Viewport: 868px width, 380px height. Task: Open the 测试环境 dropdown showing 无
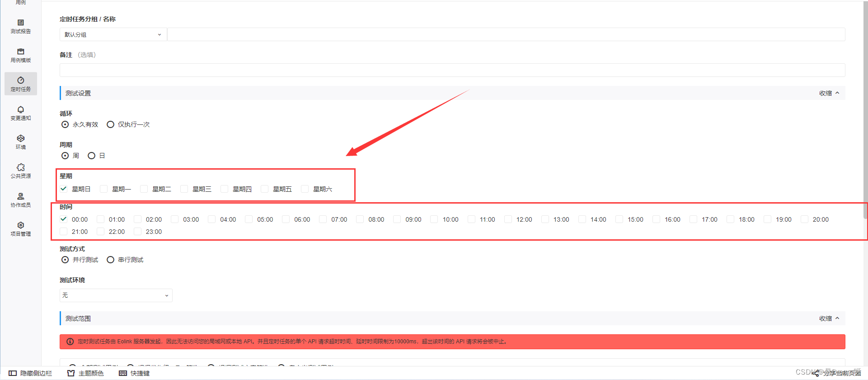116,295
